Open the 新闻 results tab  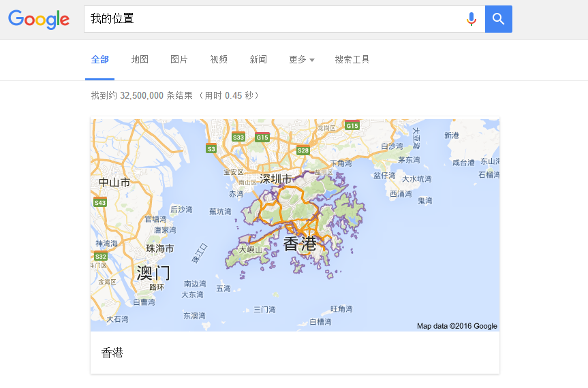258,59
